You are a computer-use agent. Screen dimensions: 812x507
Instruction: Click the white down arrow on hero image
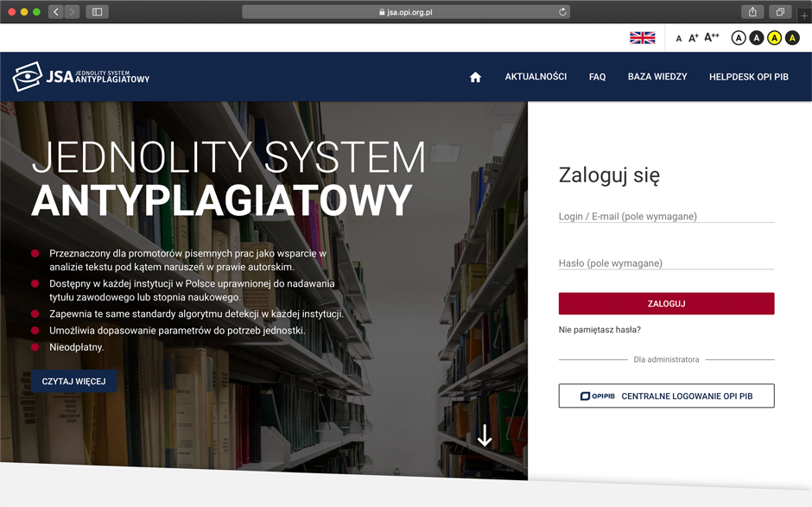485,435
